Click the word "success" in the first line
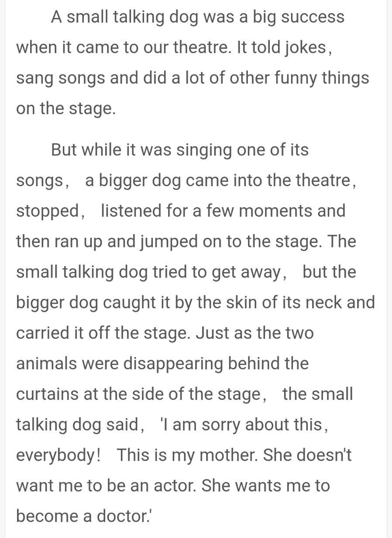The height and width of the screenshot is (538, 392). pyautogui.click(x=313, y=17)
